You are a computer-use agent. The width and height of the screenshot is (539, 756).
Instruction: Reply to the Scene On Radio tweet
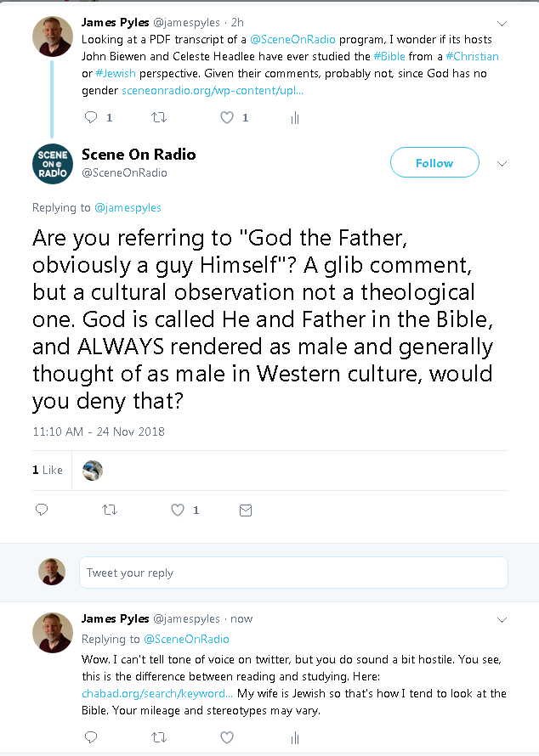(x=42, y=510)
